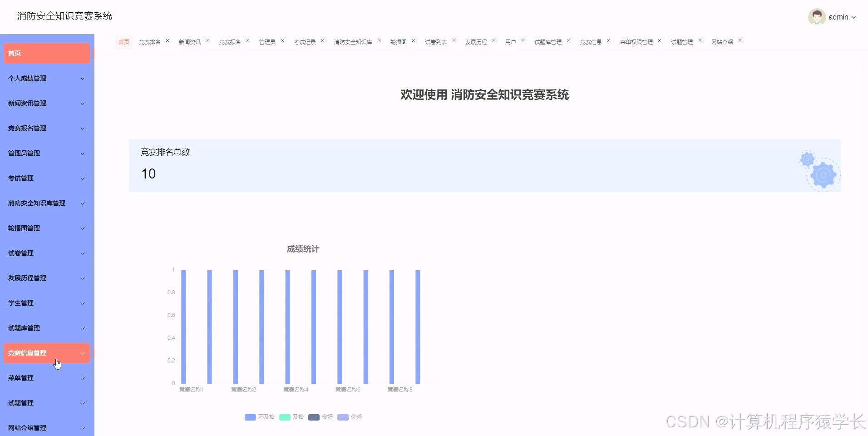Click the welcome heading 欢迎使用 消防安全知识竞赛系统

[x=484, y=94]
